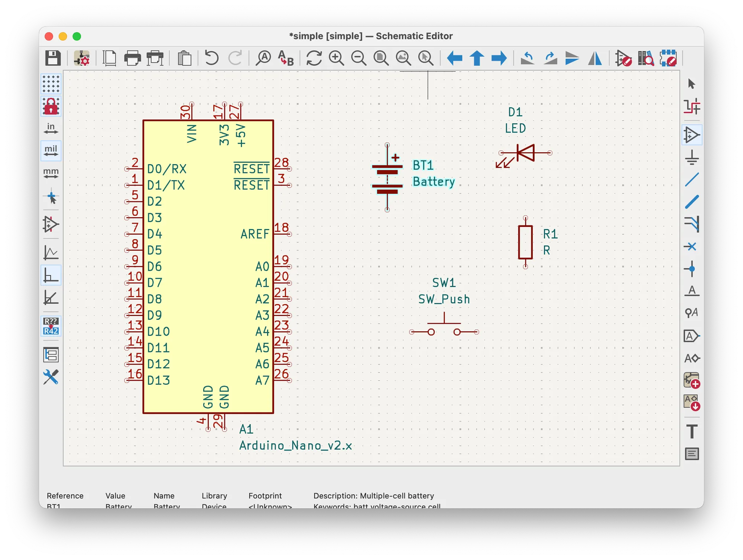
Task: Click the Print icon
Action: (x=132, y=58)
